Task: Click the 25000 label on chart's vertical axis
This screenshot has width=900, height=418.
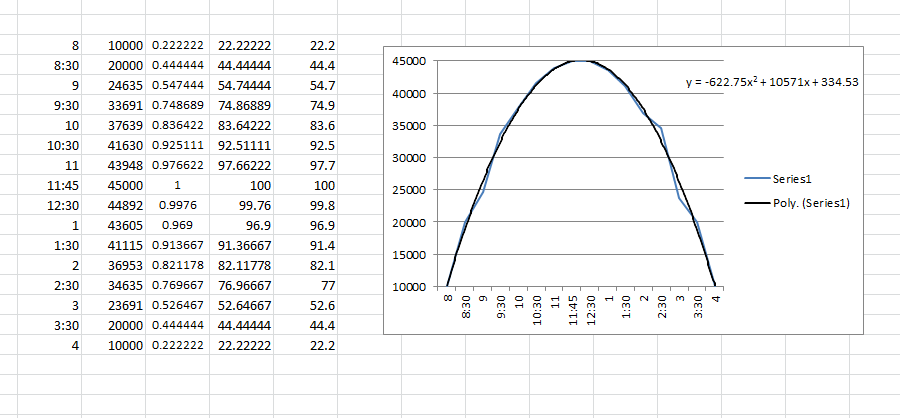Action: (x=412, y=190)
